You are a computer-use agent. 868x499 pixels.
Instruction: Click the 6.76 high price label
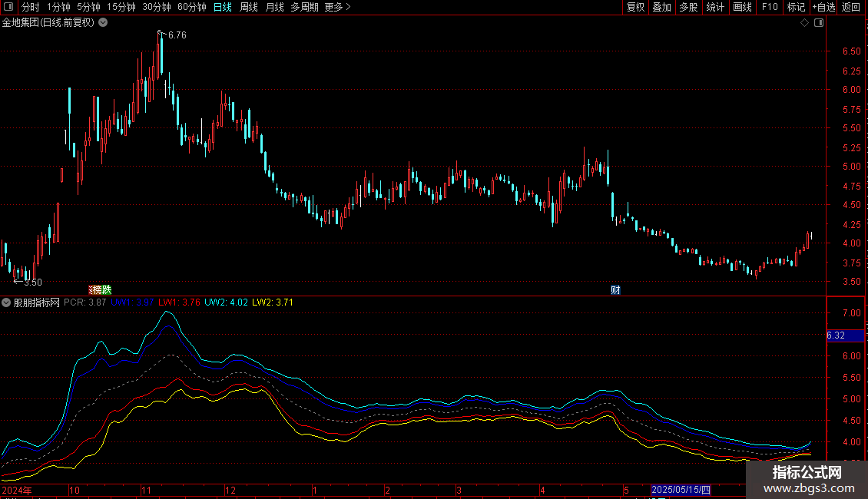pos(177,35)
